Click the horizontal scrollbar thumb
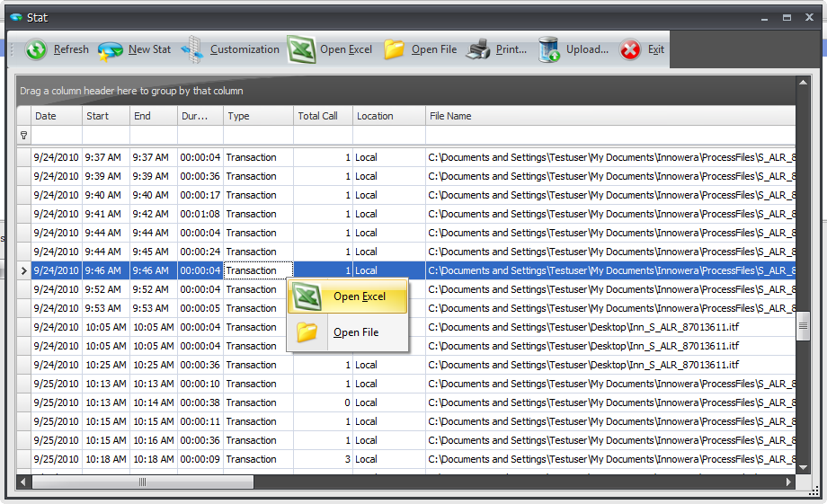The width and height of the screenshot is (827, 504). coord(142,482)
